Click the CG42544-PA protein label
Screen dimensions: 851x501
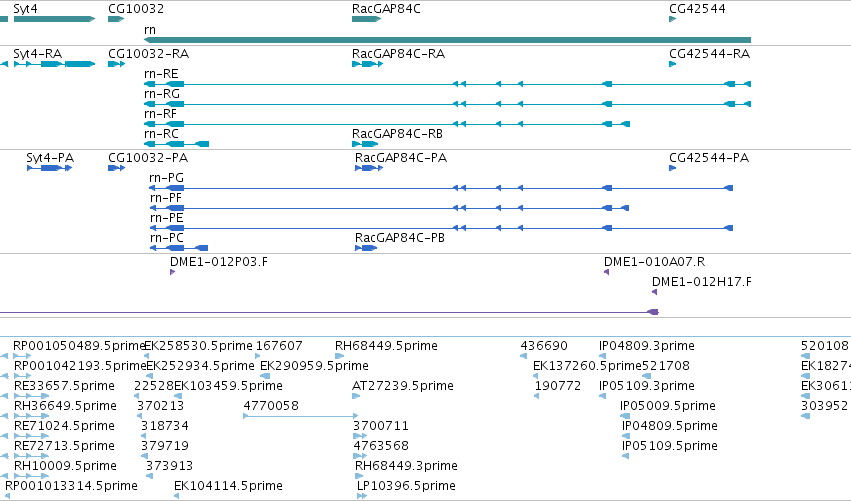pyautogui.click(x=709, y=158)
